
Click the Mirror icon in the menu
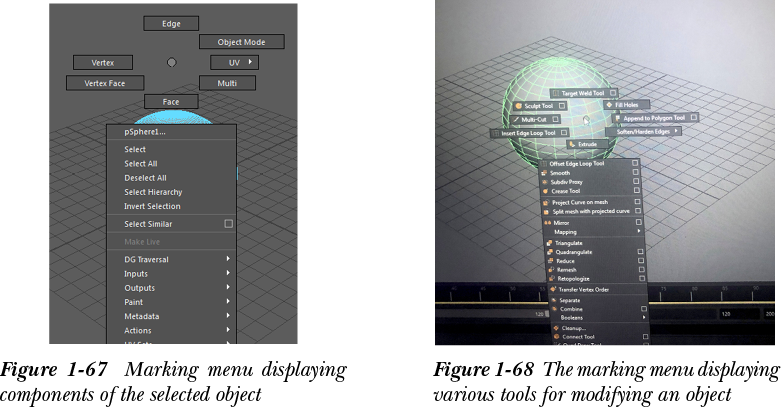click(x=548, y=222)
